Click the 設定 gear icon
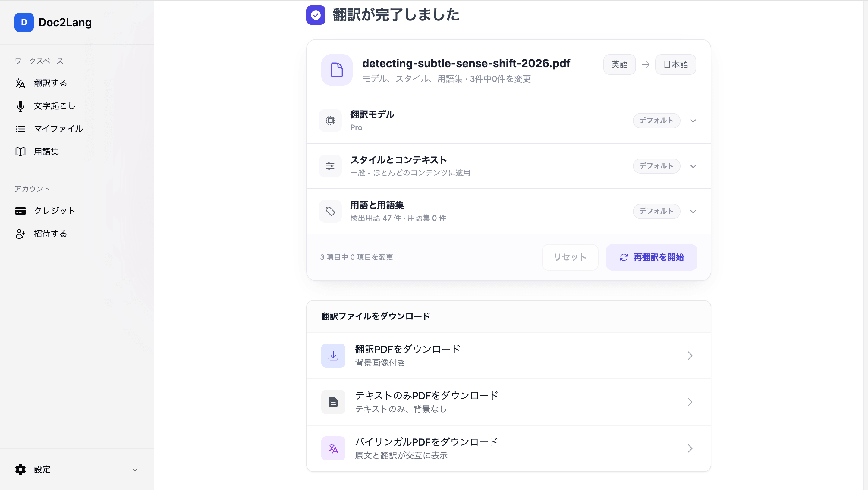The image size is (868, 490). [x=20, y=470]
